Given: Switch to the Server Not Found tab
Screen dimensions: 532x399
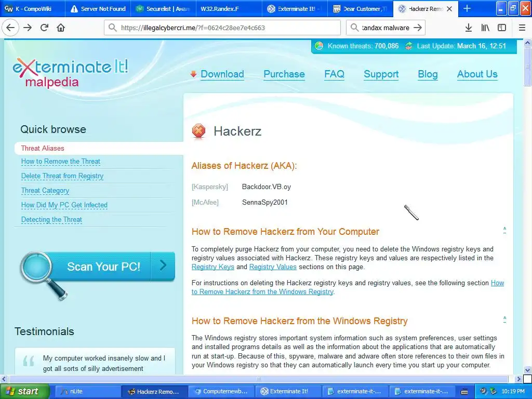Looking at the screenshot, I should click(x=98, y=9).
